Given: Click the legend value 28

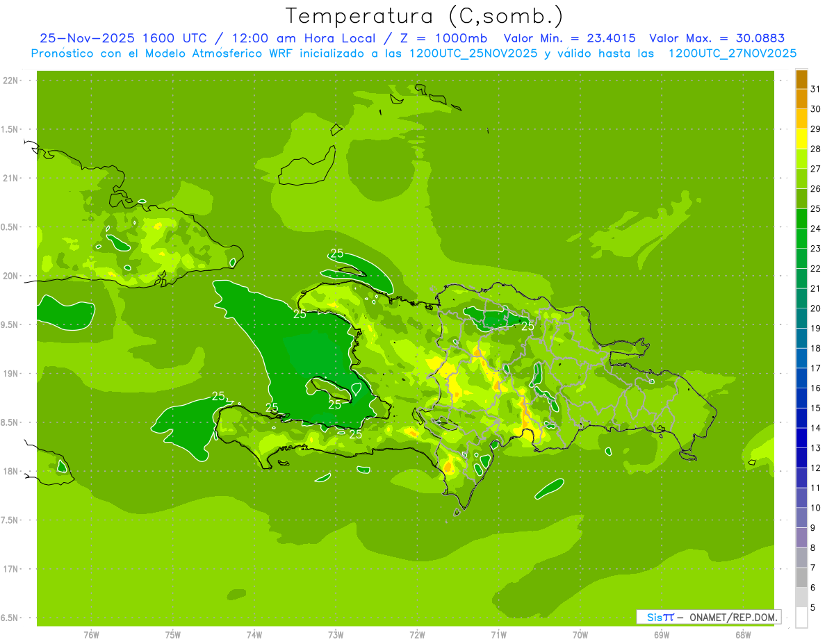Looking at the screenshot, I should (815, 149).
